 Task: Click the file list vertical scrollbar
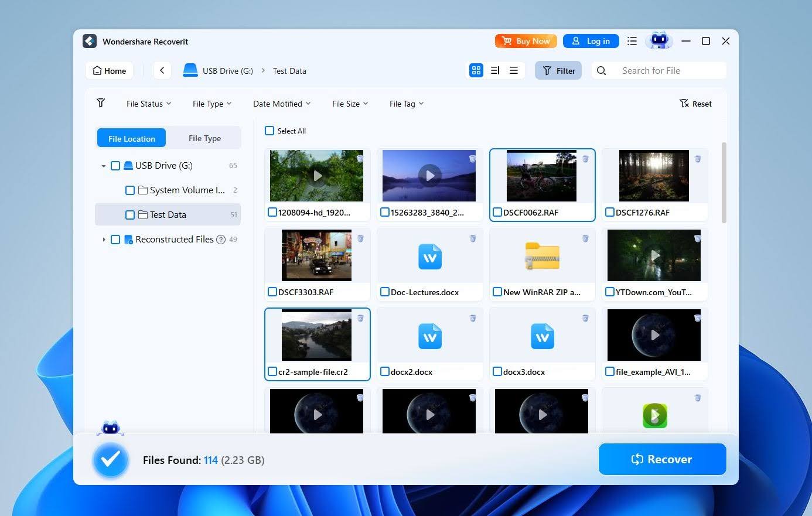(724, 183)
